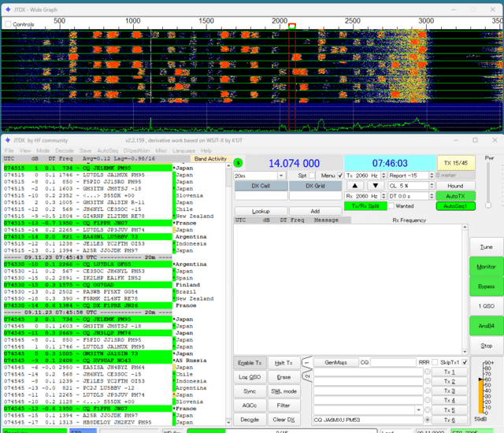Image resolution: width=504 pixels, height=433 pixels.
Task: Select message tab 2 beside the Tx 2 row
Action: (x=307, y=376)
